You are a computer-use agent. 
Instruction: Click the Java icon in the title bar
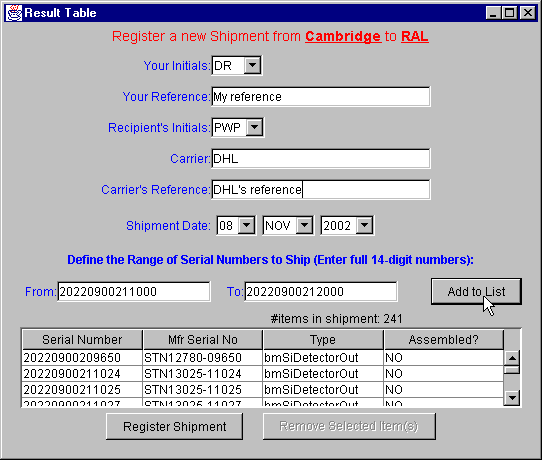click(x=14, y=13)
